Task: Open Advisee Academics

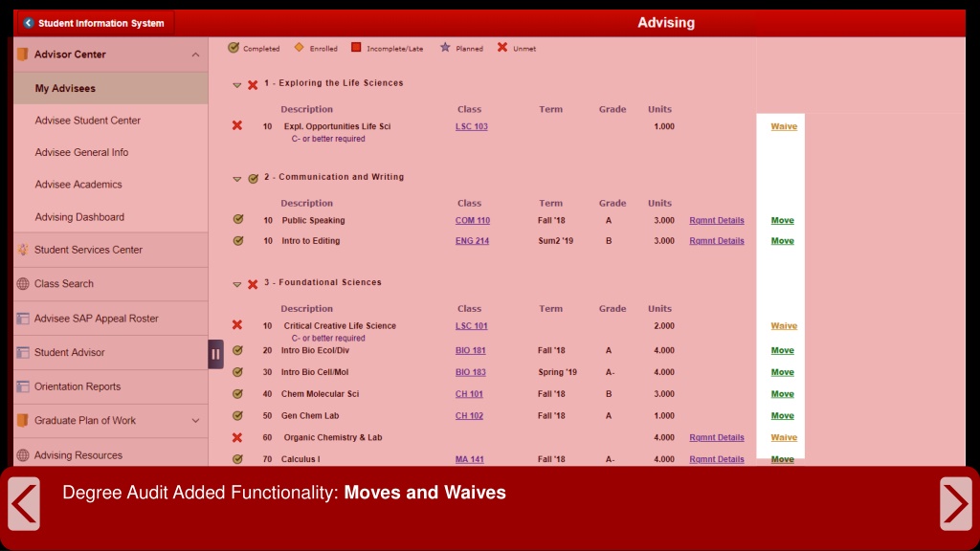Action: [x=78, y=185]
